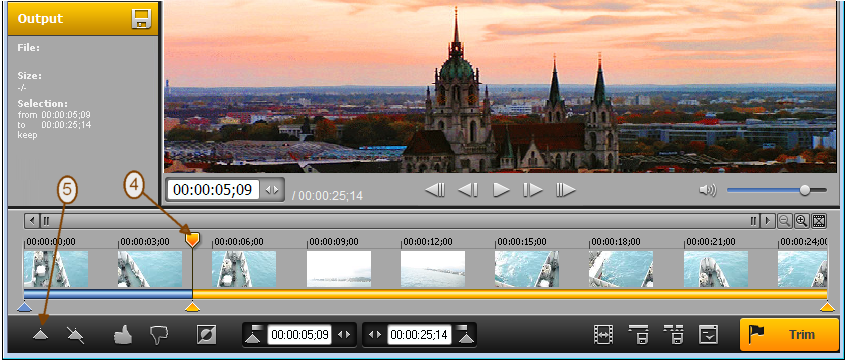Viewport: 849px width, 364px height.
Task: Click the "keep" text under Selection
Action: (x=27, y=135)
